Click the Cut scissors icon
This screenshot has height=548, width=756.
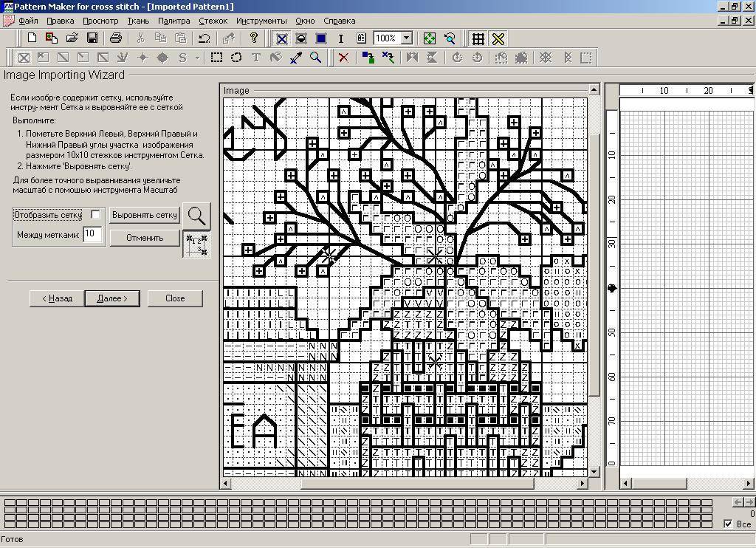tap(140, 38)
